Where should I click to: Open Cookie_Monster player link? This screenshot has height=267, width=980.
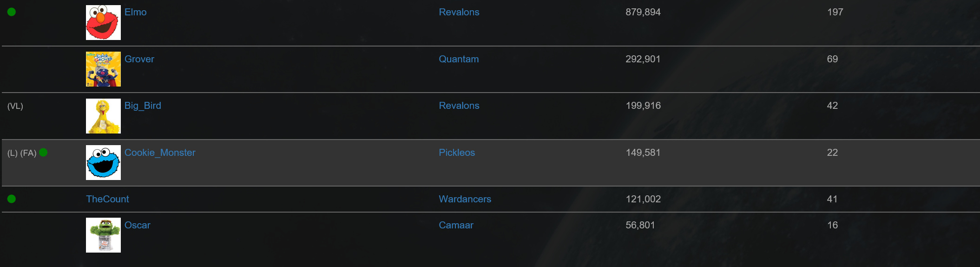click(160, 153)
